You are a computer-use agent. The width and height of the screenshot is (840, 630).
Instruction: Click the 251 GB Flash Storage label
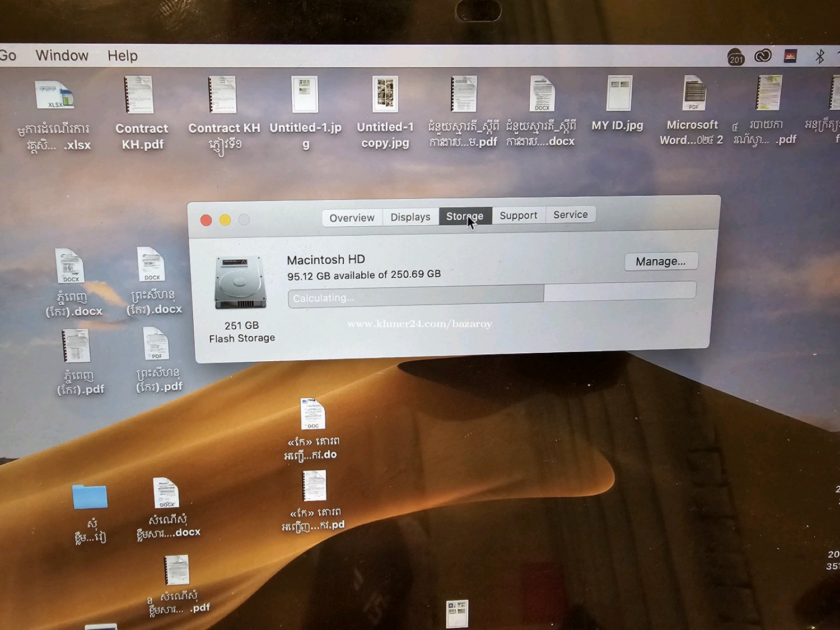242,332
